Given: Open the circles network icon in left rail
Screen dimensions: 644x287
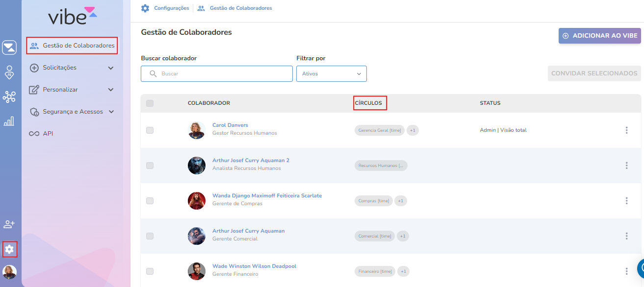Looking at the screenshot, I should click(9, 96).
